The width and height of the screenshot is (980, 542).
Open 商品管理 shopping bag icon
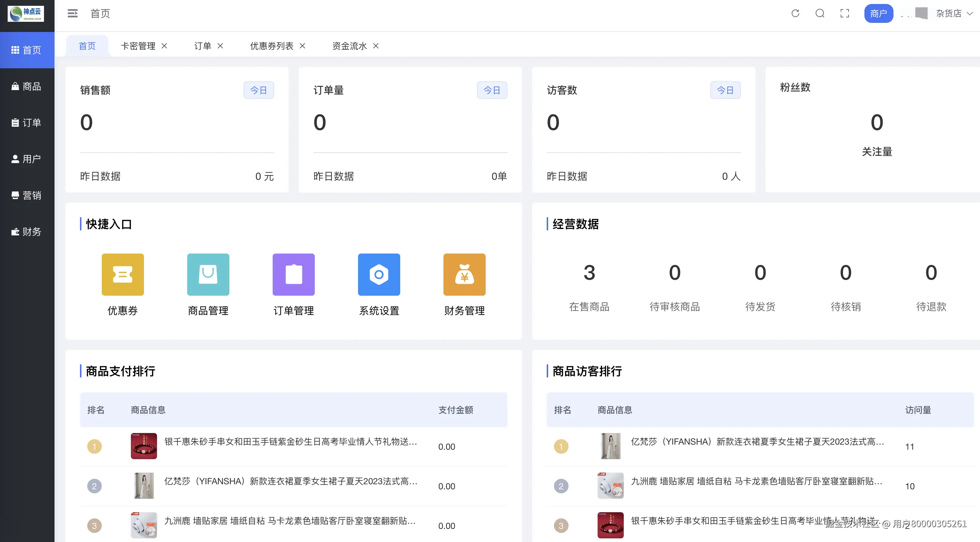208,274
